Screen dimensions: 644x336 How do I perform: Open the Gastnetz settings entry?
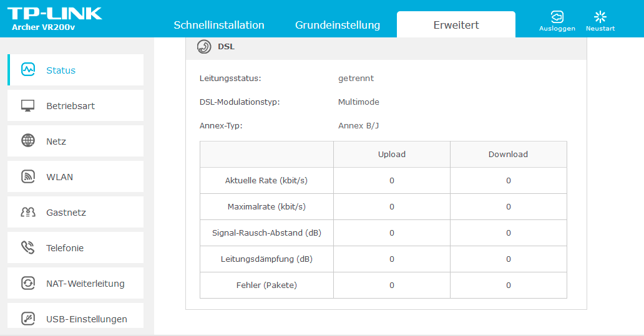point(76,212)
